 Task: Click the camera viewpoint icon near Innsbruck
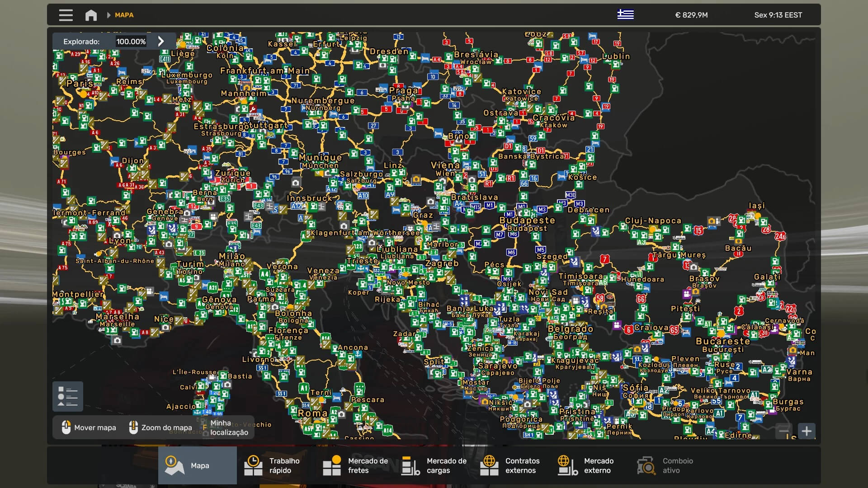click(295, 183)
